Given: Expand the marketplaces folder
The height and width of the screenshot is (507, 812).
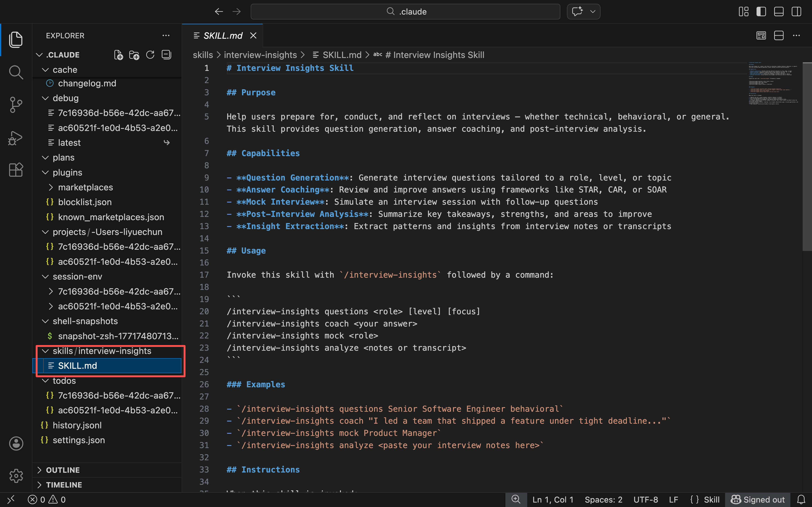Looking at the screenshot, I should tap(85, 187).
